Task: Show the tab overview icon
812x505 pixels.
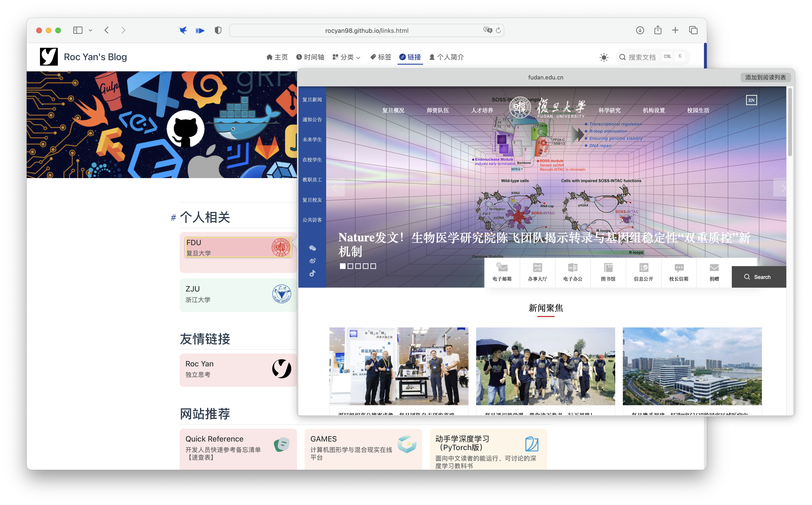Action: (x=693, y=30)
